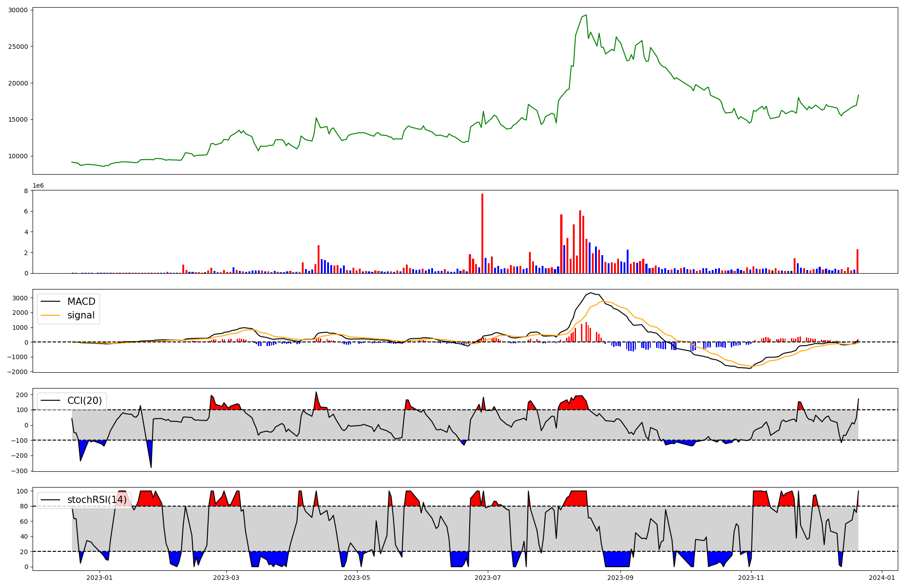Click the 30000 tick on the price axis

pos(18,10)
